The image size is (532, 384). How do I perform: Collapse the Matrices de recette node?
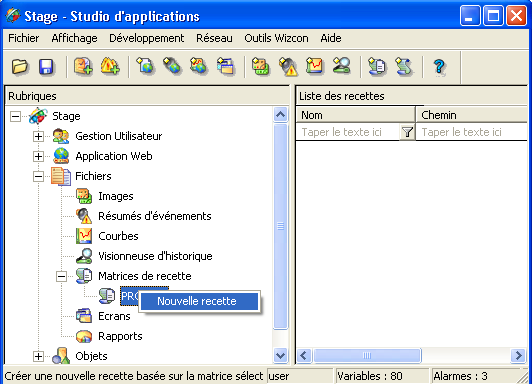[x=61, y=276]
